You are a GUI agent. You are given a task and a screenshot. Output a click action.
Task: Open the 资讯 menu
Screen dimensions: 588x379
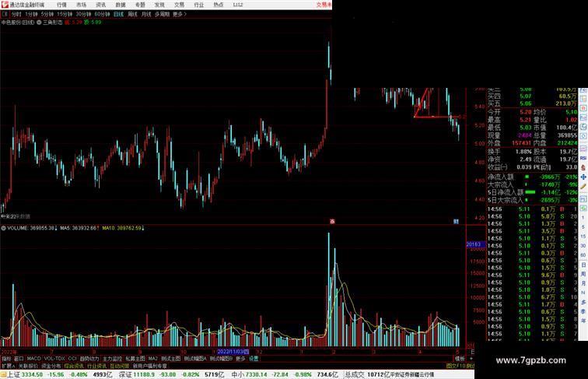100,5
